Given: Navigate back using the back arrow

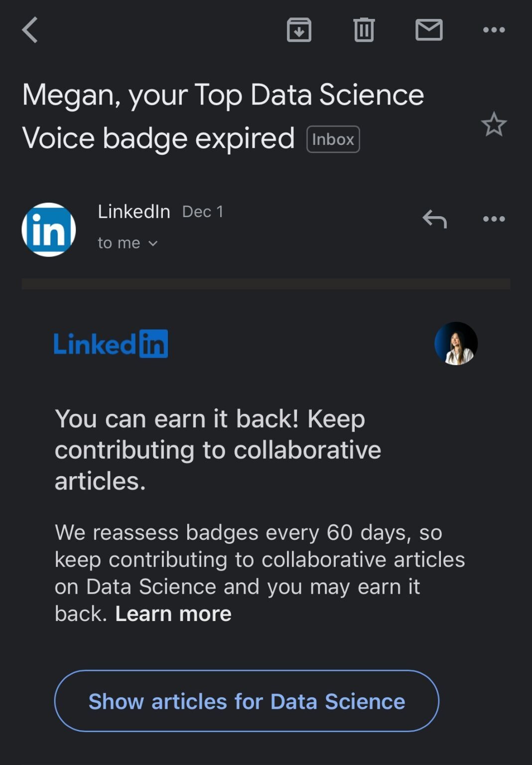Looking at the screenshot, I should [30, 30].
